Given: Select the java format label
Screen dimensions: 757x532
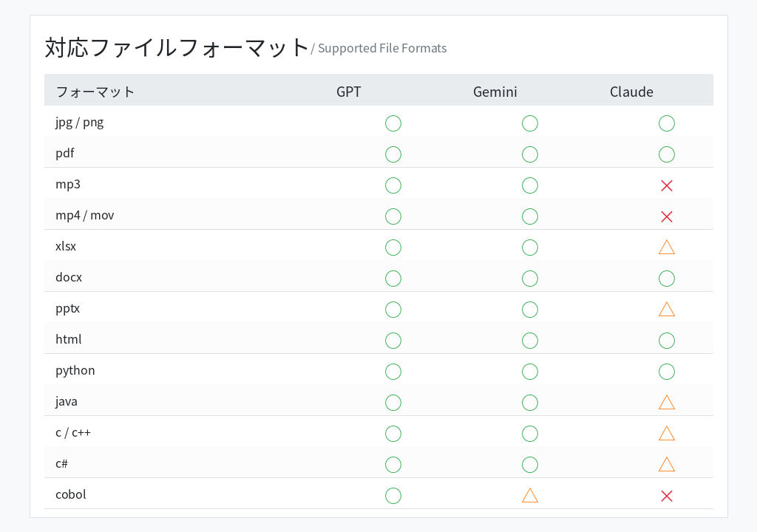Looking at the screenshot, I should tap(66, 402).
